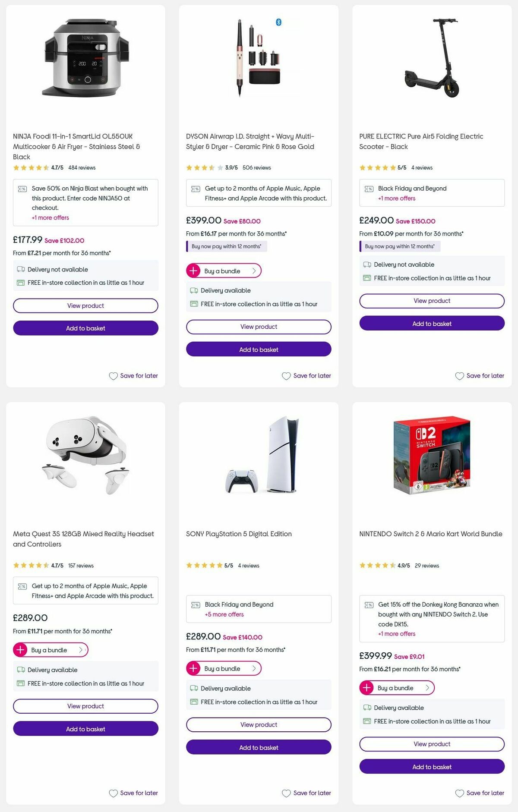Viewport: 518px width, 812px height.
Task: Click the chevron arrow on PlayStation 5 Buy a bundle
Action: click(255, 668)
